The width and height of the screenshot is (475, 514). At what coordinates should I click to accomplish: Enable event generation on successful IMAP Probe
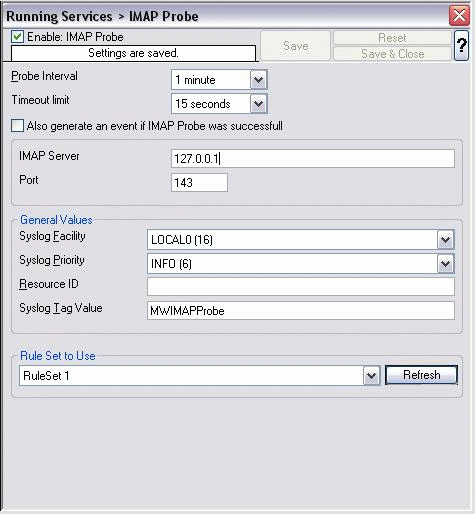17,126
